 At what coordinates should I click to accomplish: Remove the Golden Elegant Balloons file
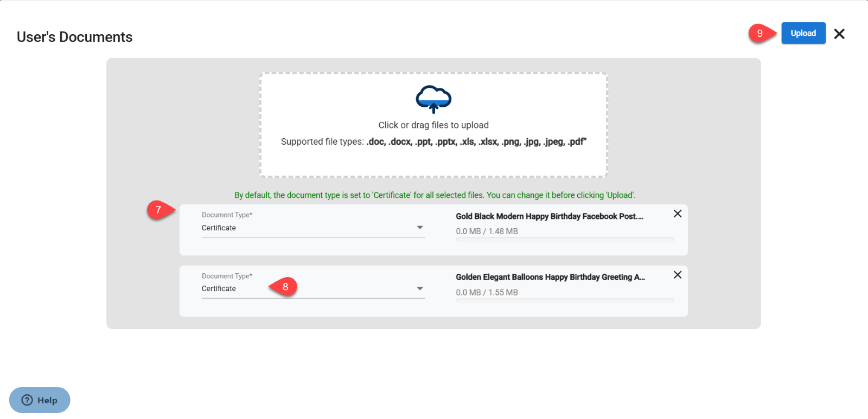(x=678, y=275)
